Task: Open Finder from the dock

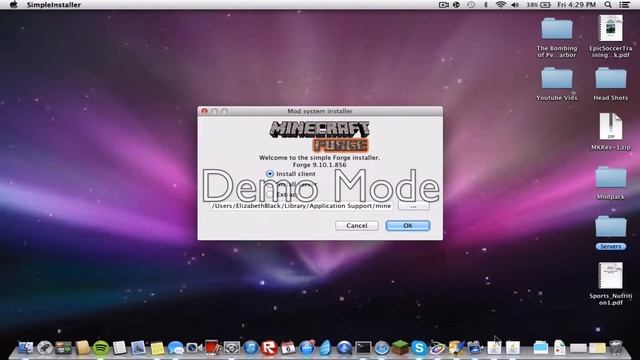Action: click(x=26, y=348)
